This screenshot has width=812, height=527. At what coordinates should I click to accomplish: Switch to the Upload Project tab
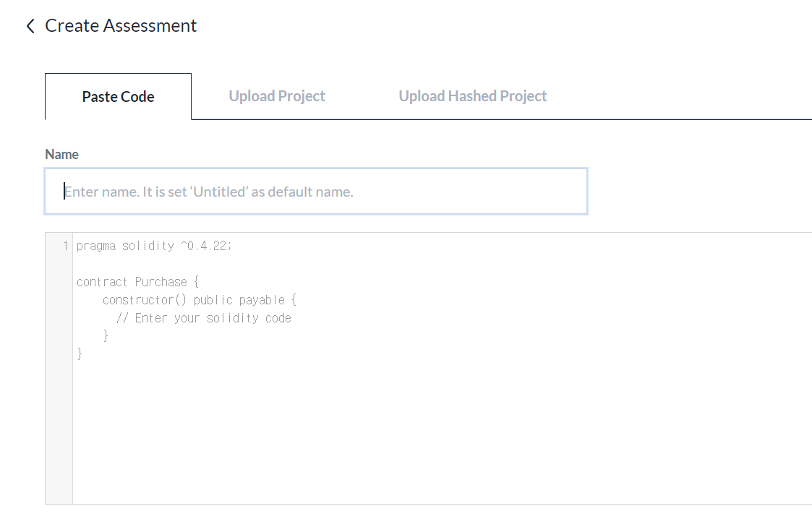pos(277,95)
